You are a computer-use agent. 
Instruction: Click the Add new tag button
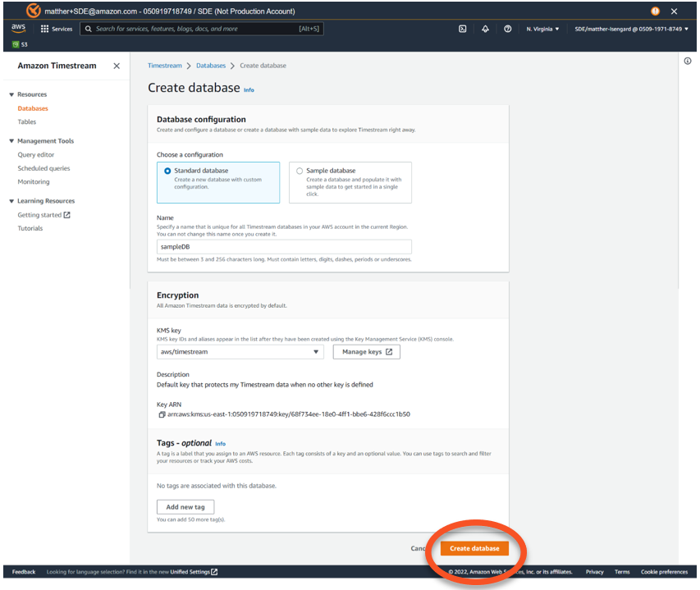(x=185, y=507)
